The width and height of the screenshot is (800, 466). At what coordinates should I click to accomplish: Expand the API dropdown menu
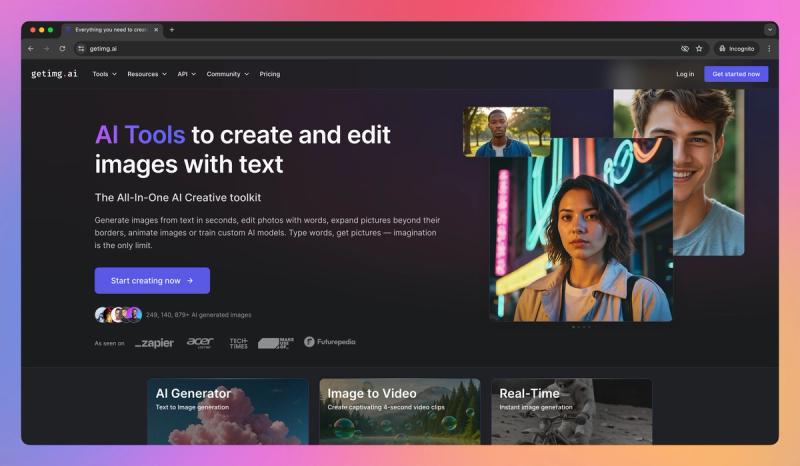pos(186,74)
